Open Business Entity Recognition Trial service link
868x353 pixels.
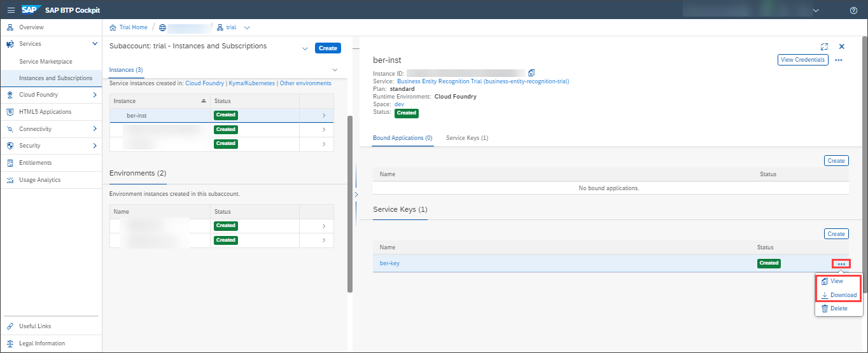pos(483,81)
